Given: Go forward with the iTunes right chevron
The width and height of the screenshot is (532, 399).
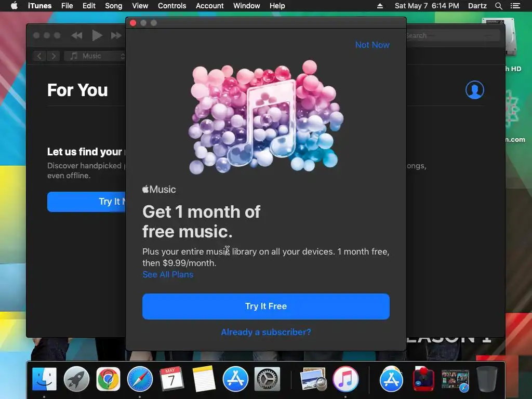Looking at the screenshot, I should pos(54,56).
